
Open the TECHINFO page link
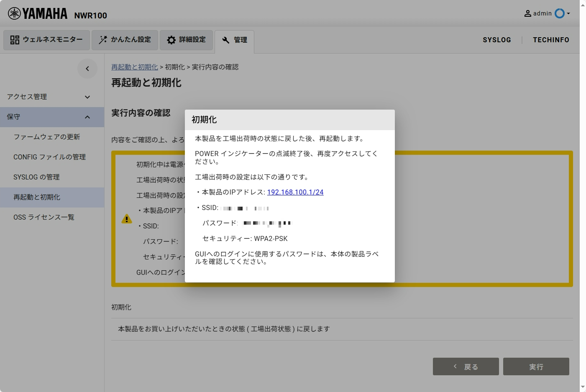550,40
